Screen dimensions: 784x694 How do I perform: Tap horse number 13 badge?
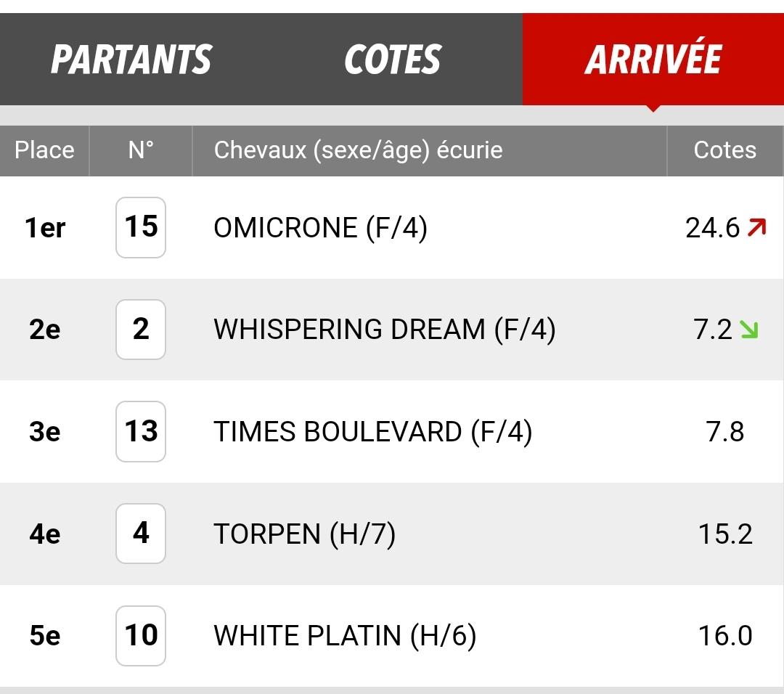click(x=141, y=431)
